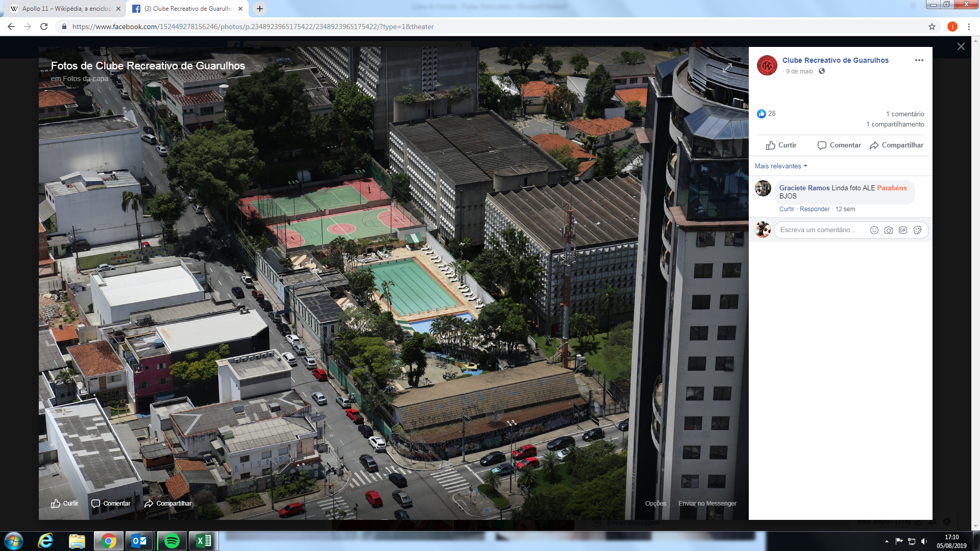Insert a GIF in the comment
This screenshot has height=551, width=980.
pos(903,230)
